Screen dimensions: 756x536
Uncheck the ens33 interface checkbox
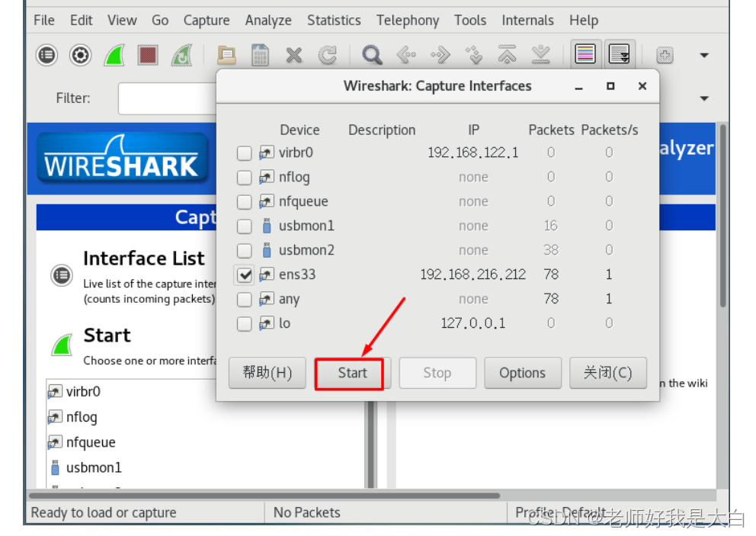point(245,275)
